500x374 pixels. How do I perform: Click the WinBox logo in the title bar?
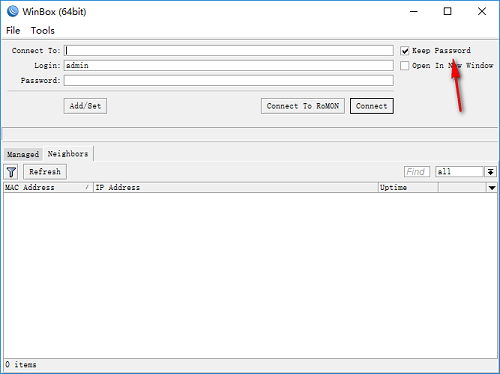click(13, 11)
